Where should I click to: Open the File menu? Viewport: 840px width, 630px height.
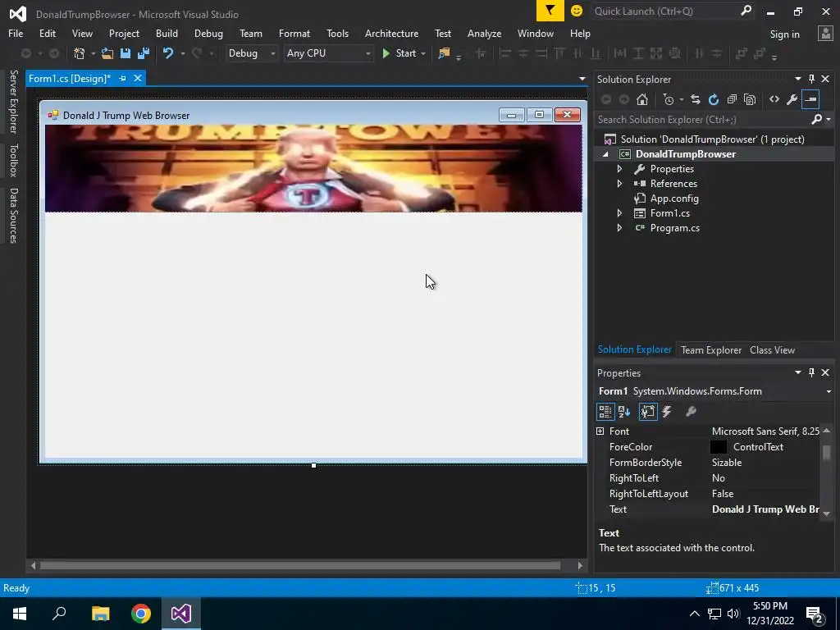coord(16,33)
